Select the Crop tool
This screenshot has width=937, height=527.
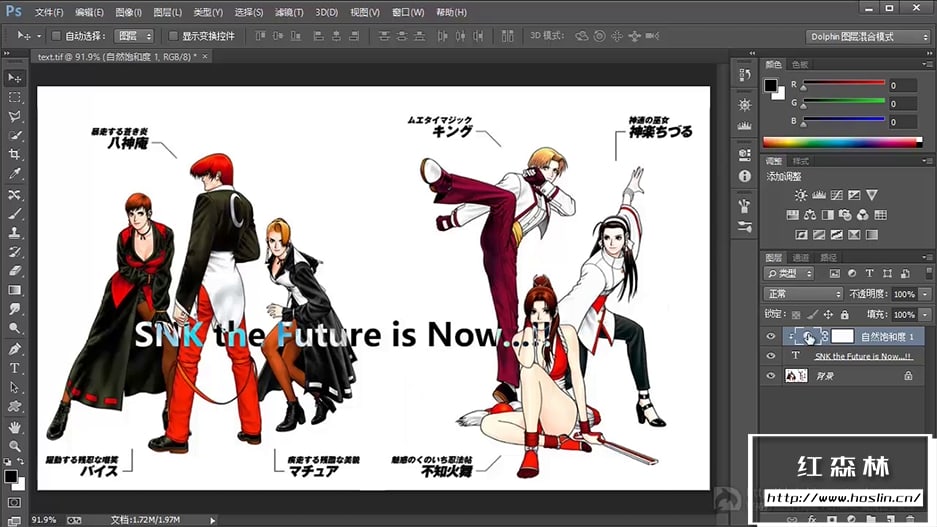coord(14,154)
